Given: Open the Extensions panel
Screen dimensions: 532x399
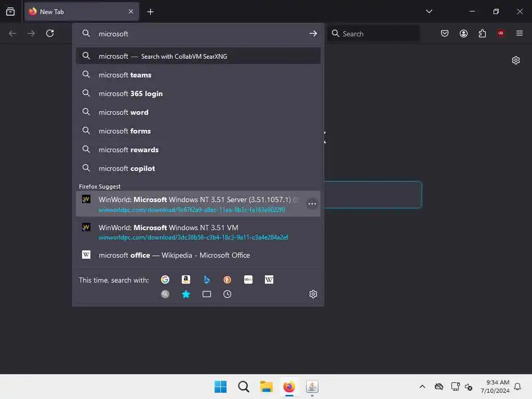Looking at the screenshot, I should coord(483,33).
